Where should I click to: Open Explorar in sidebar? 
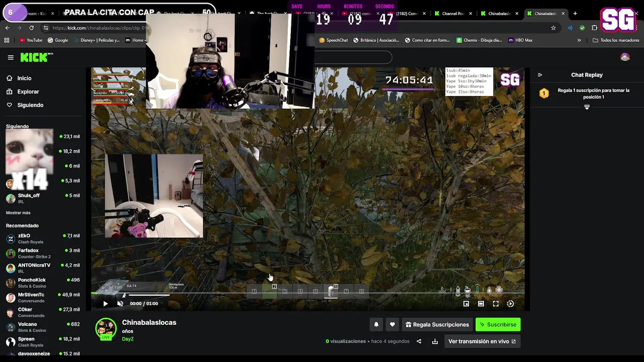pyautogui.click(x=28, y=92)
